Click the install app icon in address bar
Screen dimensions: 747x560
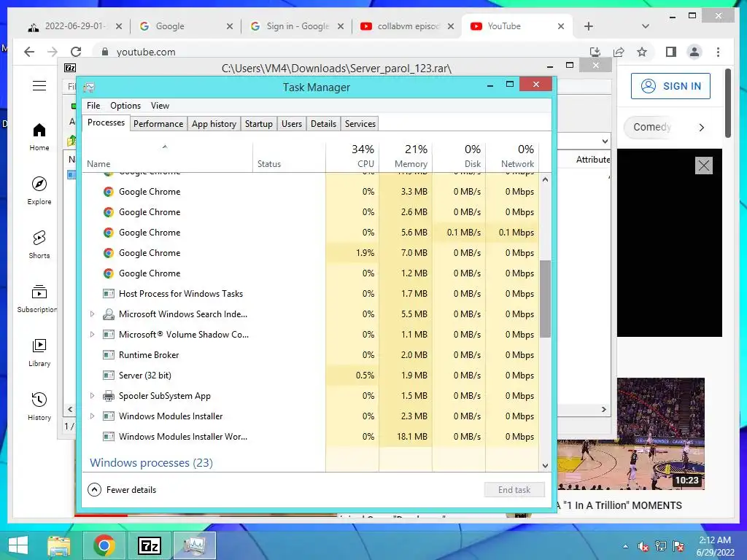coord(595,52)
